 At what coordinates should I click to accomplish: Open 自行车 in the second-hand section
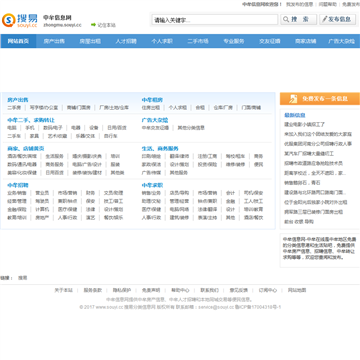coord(110,136)
